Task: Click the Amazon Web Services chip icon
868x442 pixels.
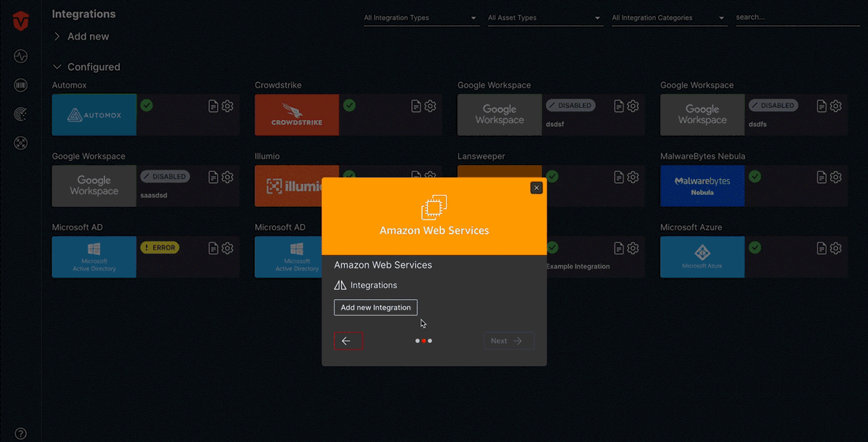Action: (434, 207)
